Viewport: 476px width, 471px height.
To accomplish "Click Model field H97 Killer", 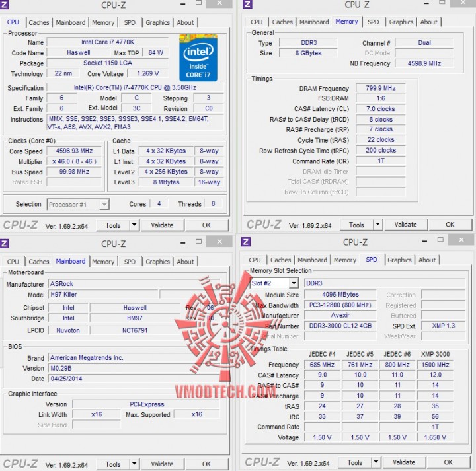I will [103, 294].
